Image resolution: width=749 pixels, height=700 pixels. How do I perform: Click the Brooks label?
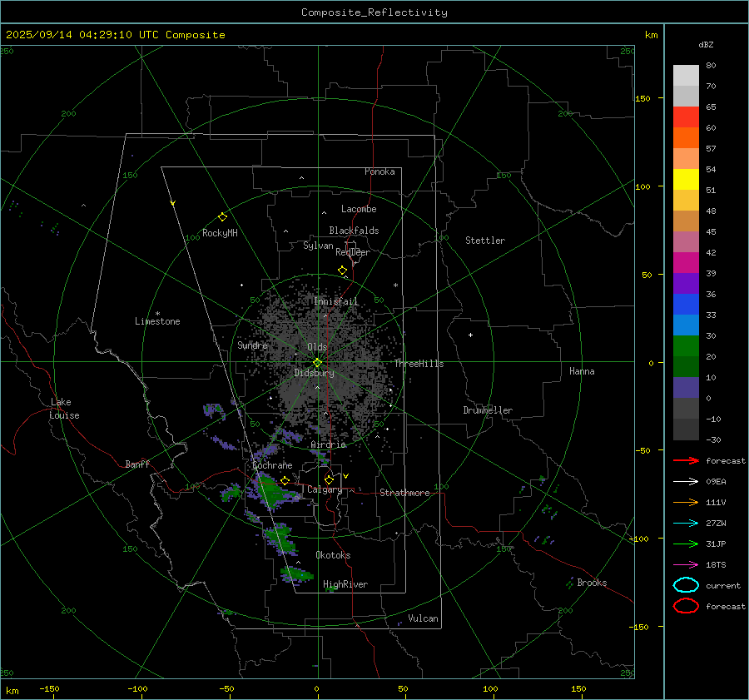click(x=592, y=583)
